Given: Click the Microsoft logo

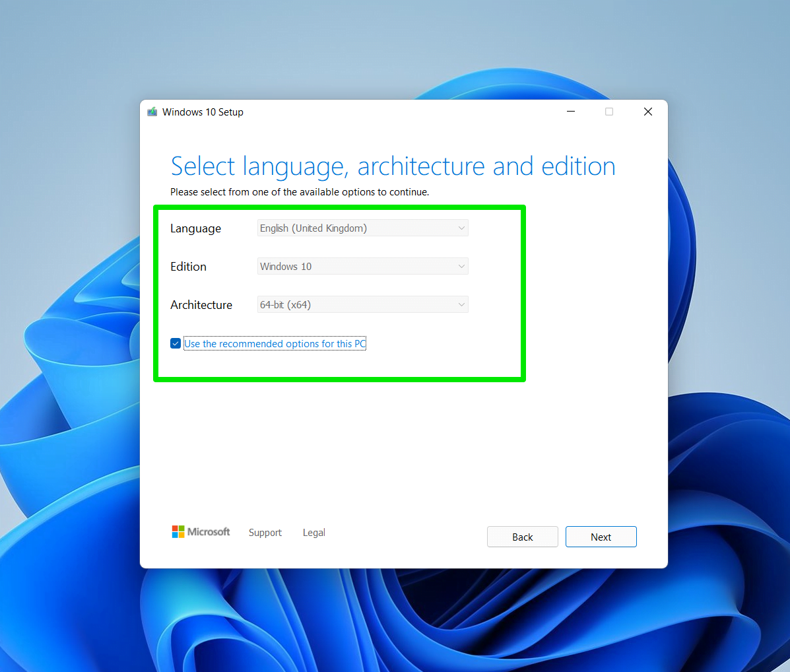Looking at the screenshot, I should 201,531.
